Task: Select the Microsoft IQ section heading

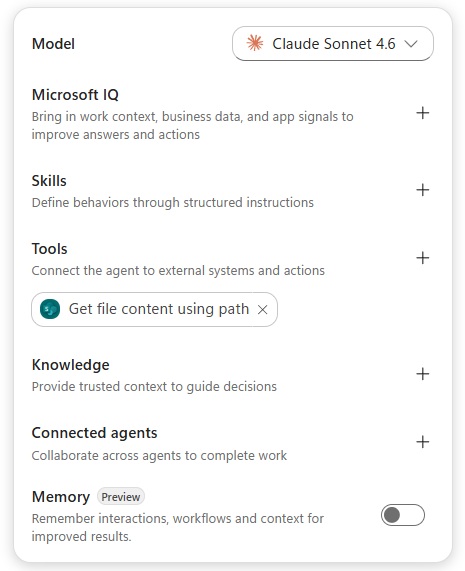Action: (75, 95)
